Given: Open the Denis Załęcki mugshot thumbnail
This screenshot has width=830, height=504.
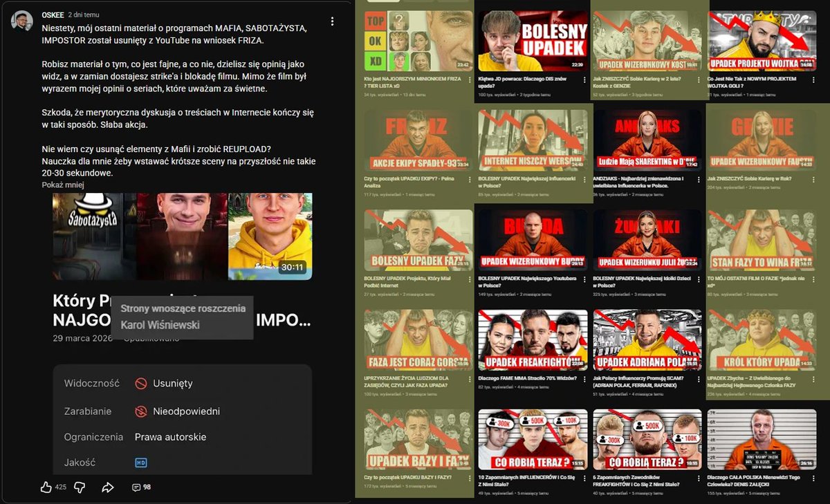Looking at the screenshot, I should pyautogui.click(x=762, y=440).
